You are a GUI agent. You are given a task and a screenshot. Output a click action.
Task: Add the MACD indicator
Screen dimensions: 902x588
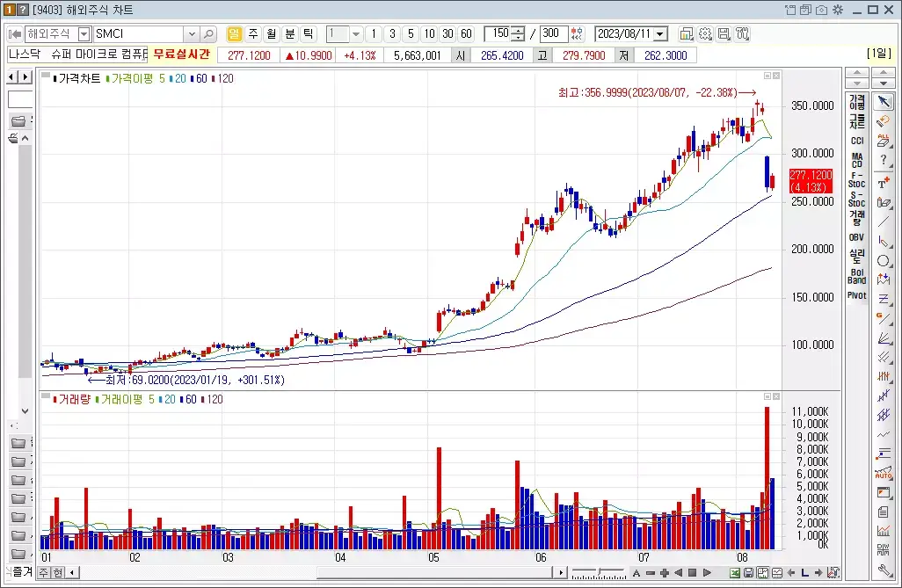tap(857, 160)
